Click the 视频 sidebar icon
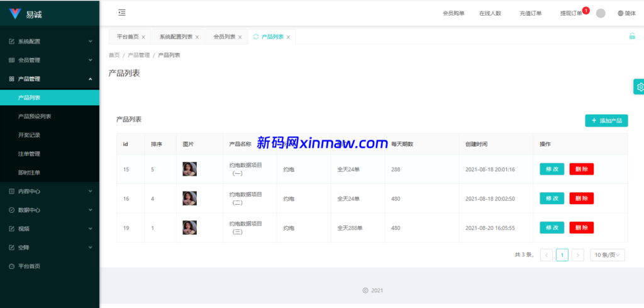The image size is (644, 308). [x=11, y=229]
